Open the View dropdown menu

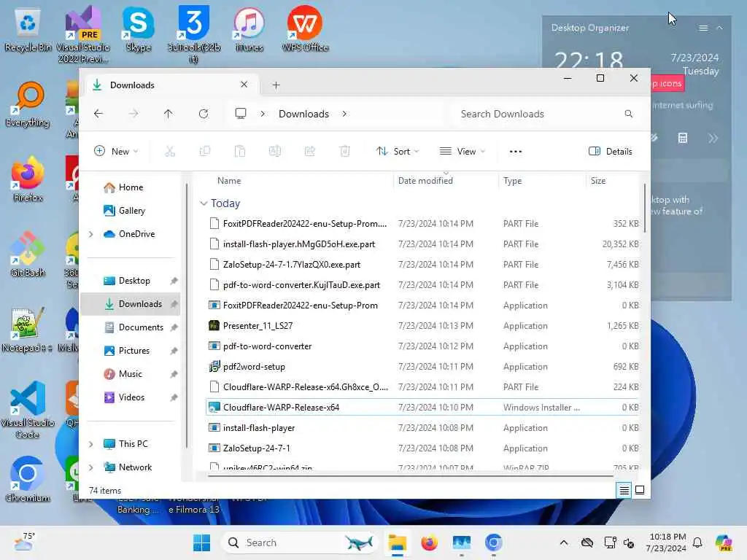(462, 152)
